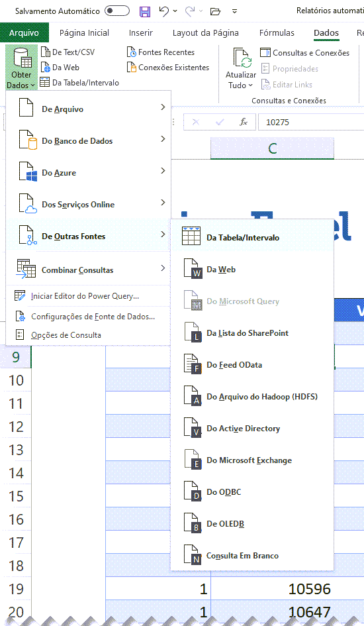Select De Outras Fontes menu item
This screenshot has height=626, width=364.
(89, 236)
